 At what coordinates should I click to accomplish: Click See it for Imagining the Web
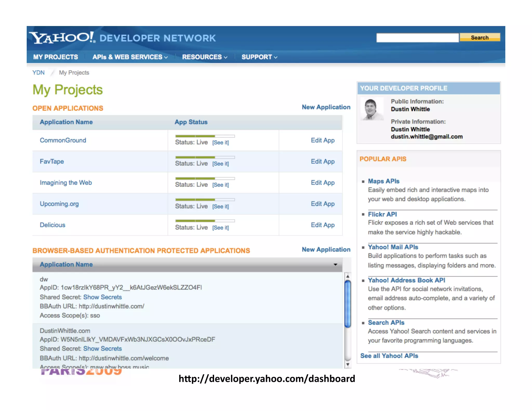tap(221, 185)
